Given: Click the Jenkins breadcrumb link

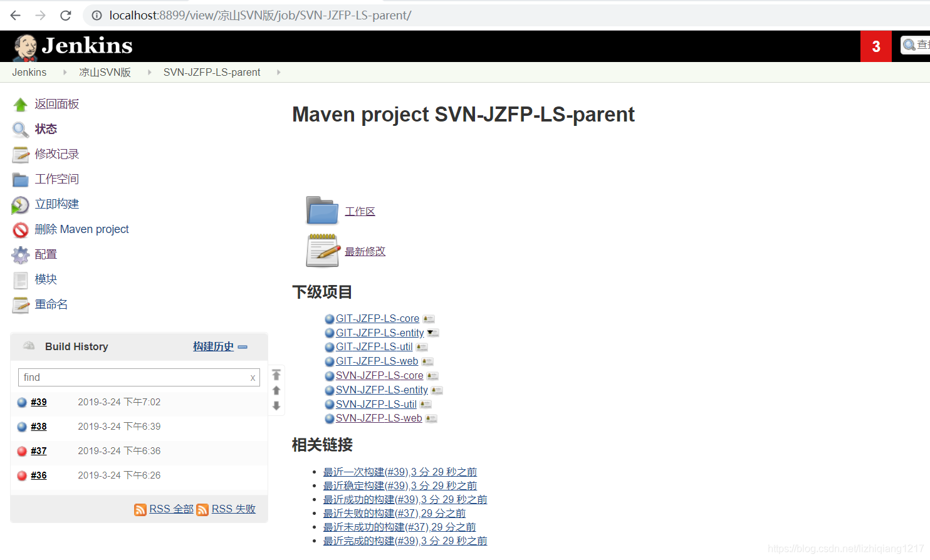Looking at the screenshot, I should point(29,72).
